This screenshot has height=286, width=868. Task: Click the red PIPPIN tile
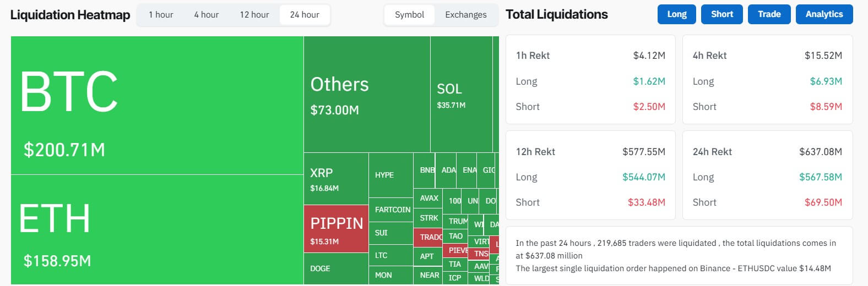(335, 229)
